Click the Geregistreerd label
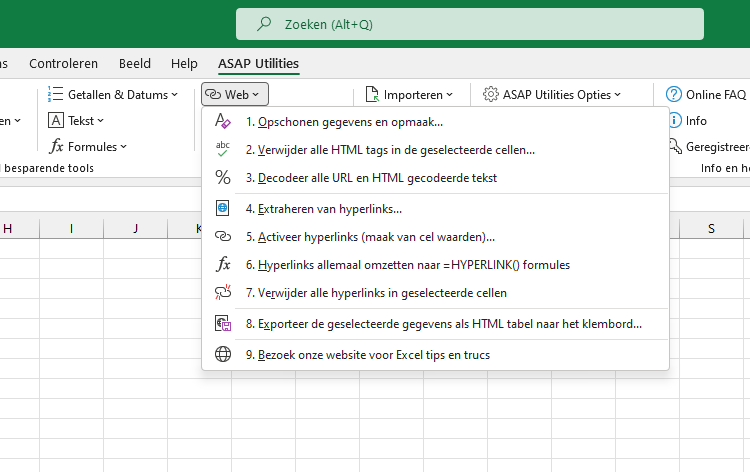 pyautogui.click(x=717, y=147)
